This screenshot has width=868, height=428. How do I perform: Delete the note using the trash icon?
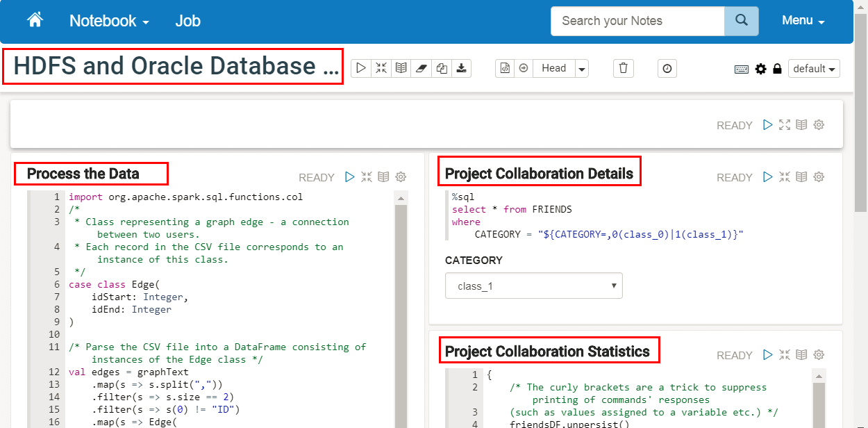[x=623, y=68]
